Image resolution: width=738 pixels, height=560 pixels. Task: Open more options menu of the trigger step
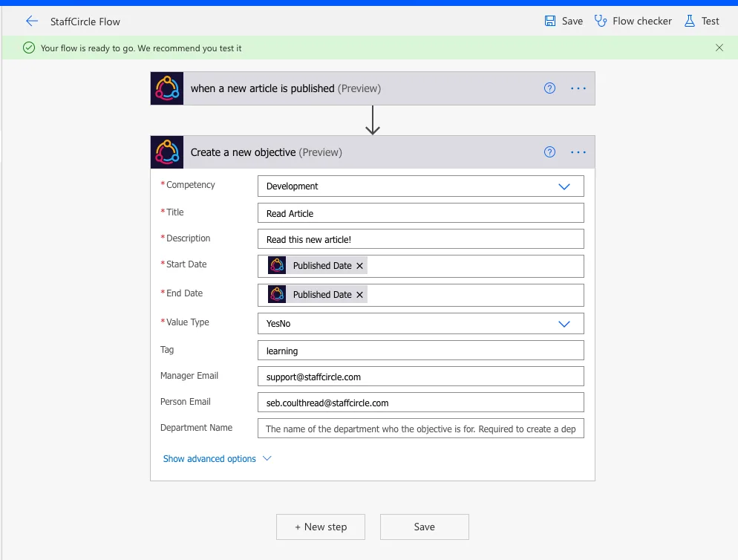(x=578, y=88)
